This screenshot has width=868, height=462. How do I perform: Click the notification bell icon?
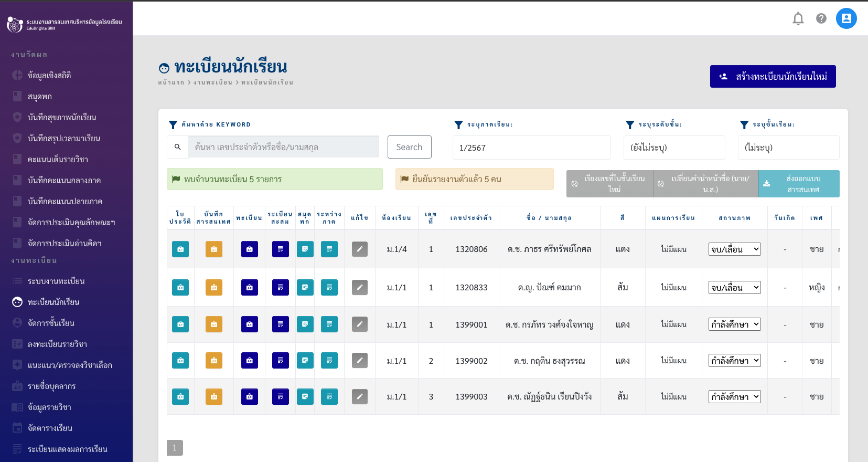(798, 19)
